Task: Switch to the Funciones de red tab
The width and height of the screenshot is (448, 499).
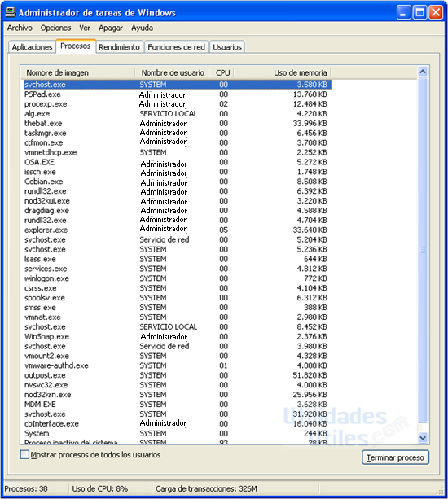Action: [x=177, y=47]
